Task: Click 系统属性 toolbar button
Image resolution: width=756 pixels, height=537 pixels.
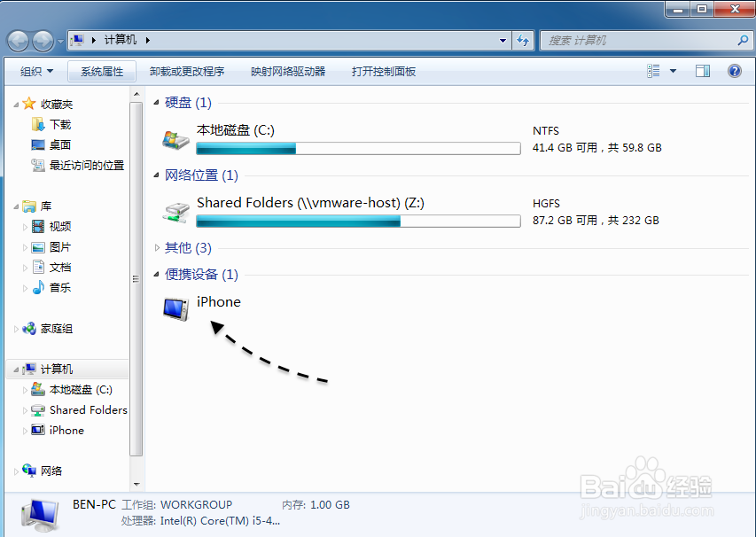Action: 102,72
